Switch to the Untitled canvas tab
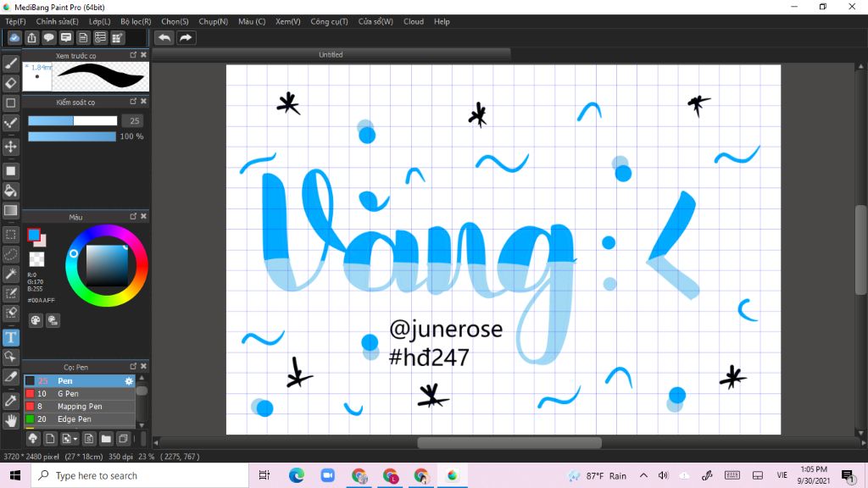Viewport: 868px width, 488px height. tap(331, 54)
